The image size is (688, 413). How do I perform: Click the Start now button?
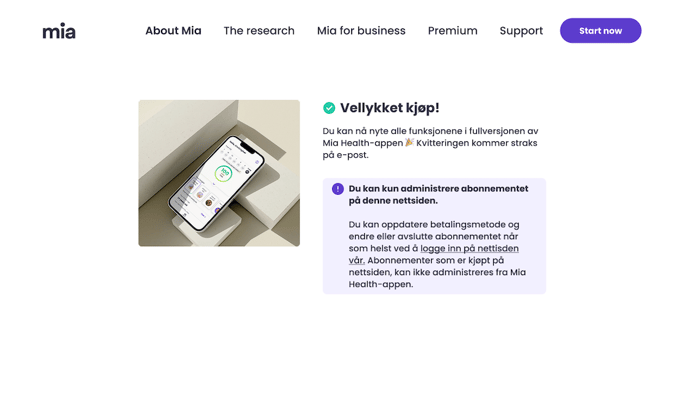[600, 31]
